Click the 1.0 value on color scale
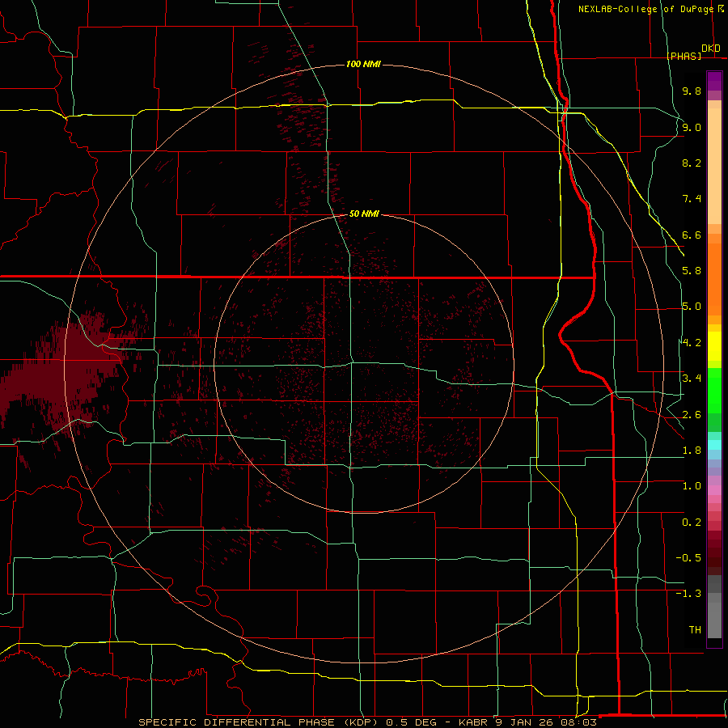This screenshot has height=728, width=728. click(692, 486)
